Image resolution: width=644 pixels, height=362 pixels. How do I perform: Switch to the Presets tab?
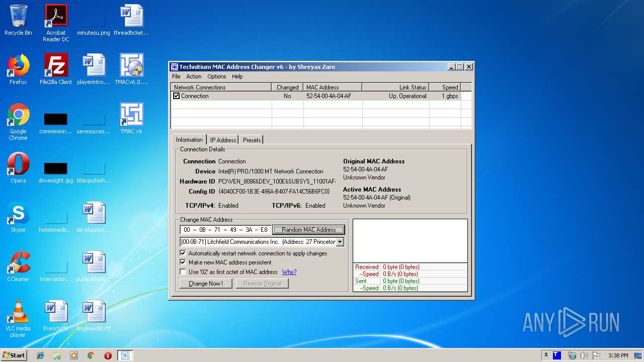pyautogui.click(x=252, y=140)
